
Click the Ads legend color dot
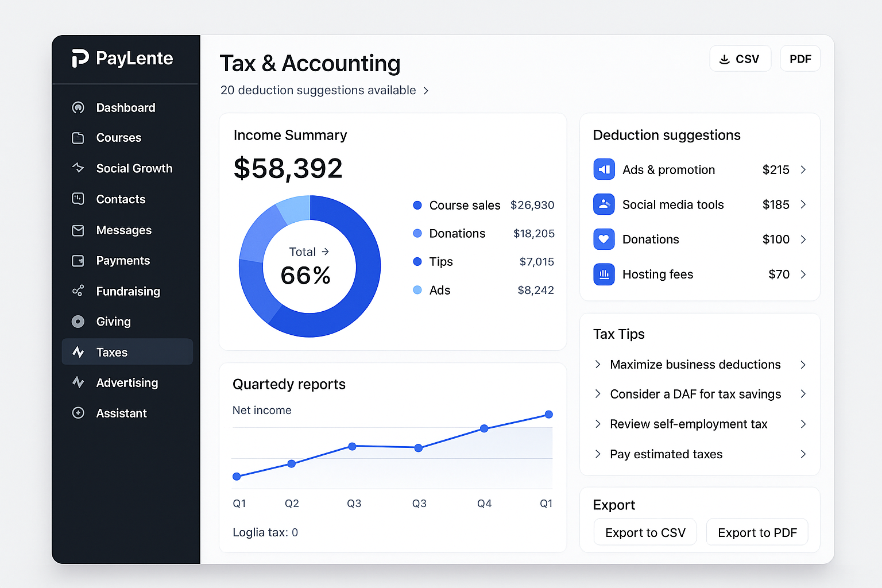coord(417,290)
